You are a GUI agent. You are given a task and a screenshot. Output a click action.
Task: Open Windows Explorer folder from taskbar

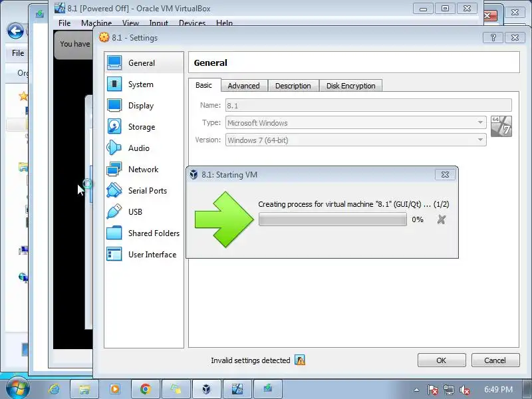tap(84, 389)
